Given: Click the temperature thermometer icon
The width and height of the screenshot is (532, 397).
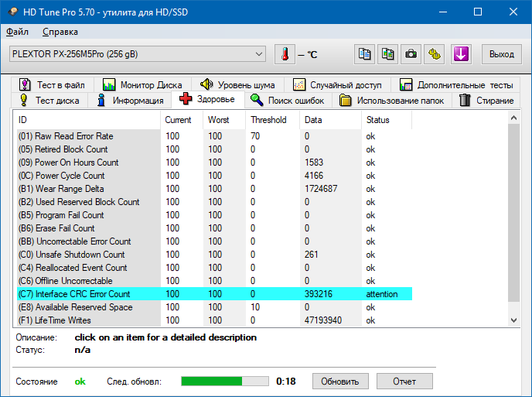Looking at the screenshot, I should point(285,54).
